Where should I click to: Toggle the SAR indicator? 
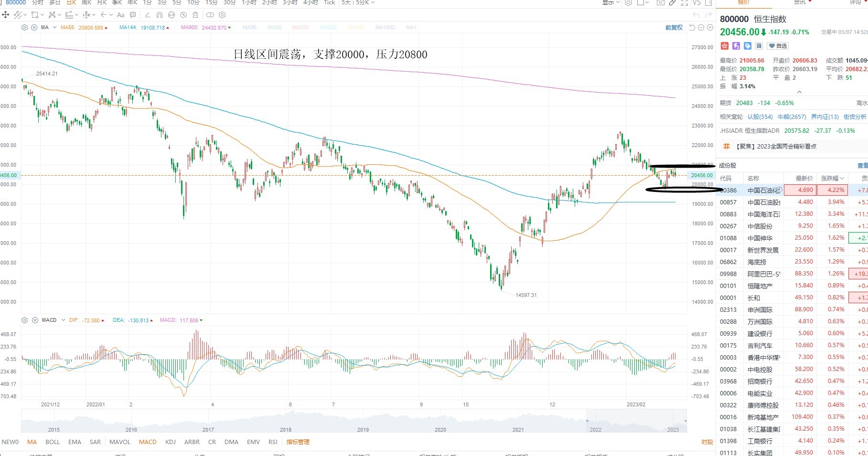95,442
